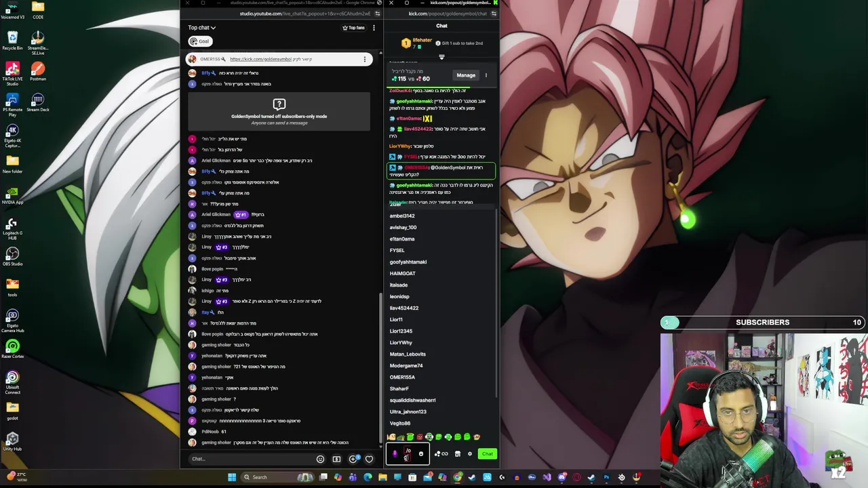Open Razer Cortex desktop icon
The height and width of the screenshot is (488, 868).
pyautogui.click(x=12, y=349)
